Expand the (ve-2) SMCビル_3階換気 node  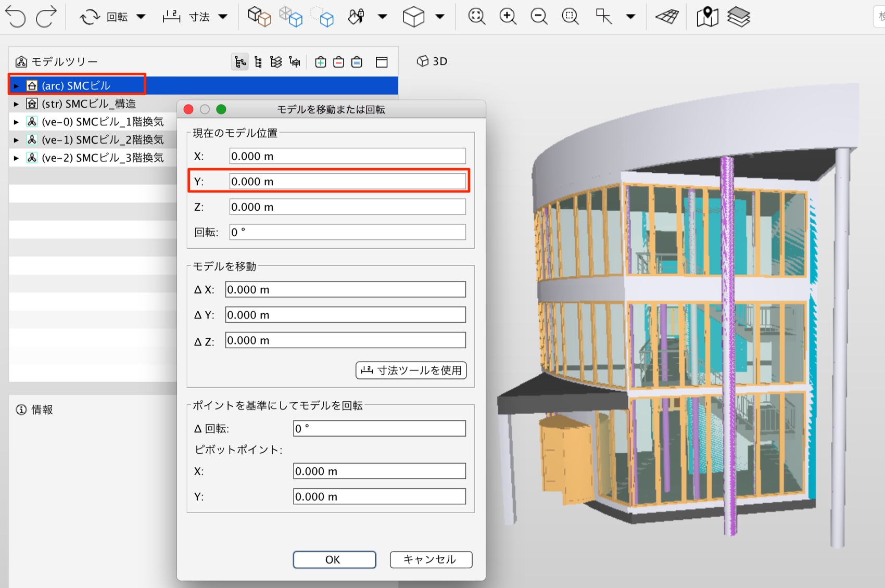tap(16, 158)
